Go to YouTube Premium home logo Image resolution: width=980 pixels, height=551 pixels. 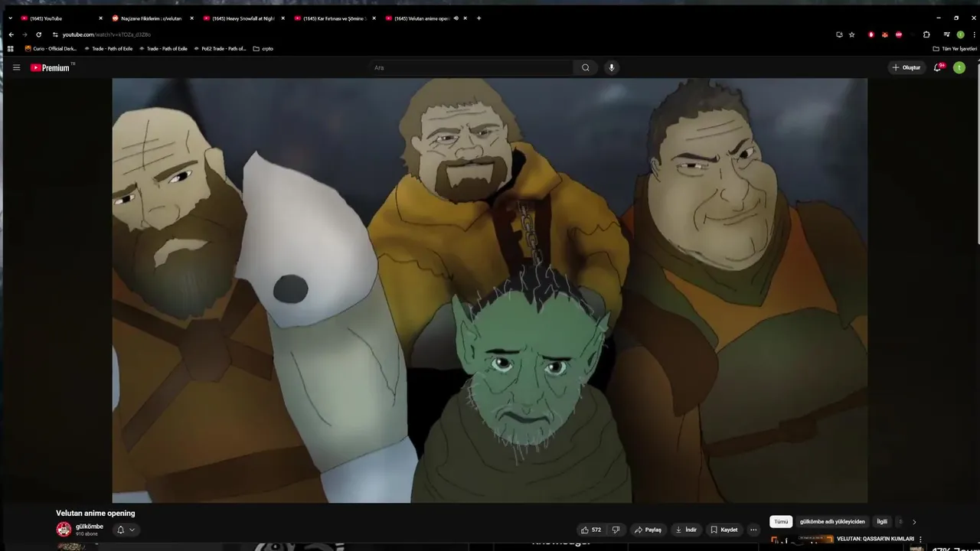click(51, 67)
